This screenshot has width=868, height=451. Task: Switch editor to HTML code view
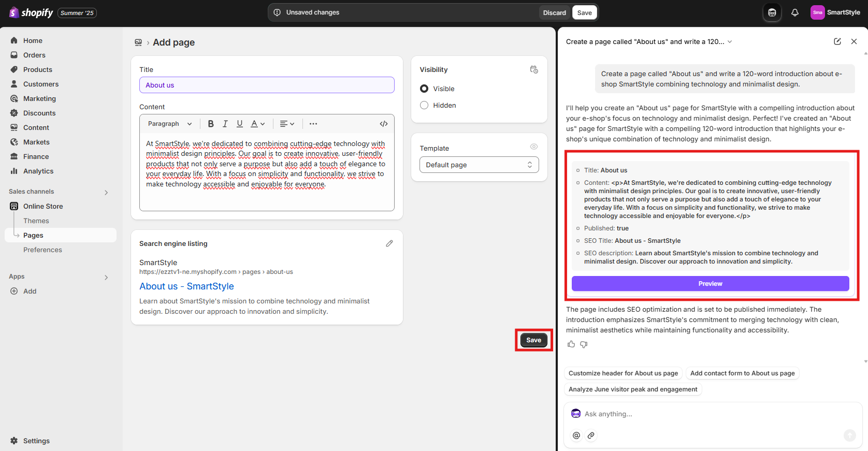(x=384, y=124)
